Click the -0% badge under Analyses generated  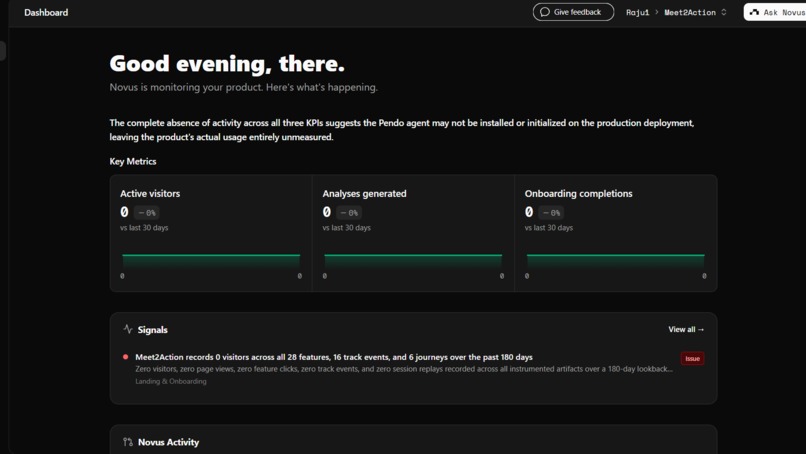[349, 212]
